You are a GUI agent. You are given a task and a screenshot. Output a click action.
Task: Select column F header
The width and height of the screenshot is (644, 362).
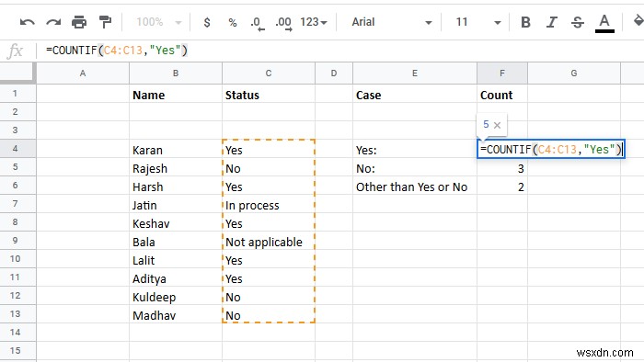click(x=502, y=74)
